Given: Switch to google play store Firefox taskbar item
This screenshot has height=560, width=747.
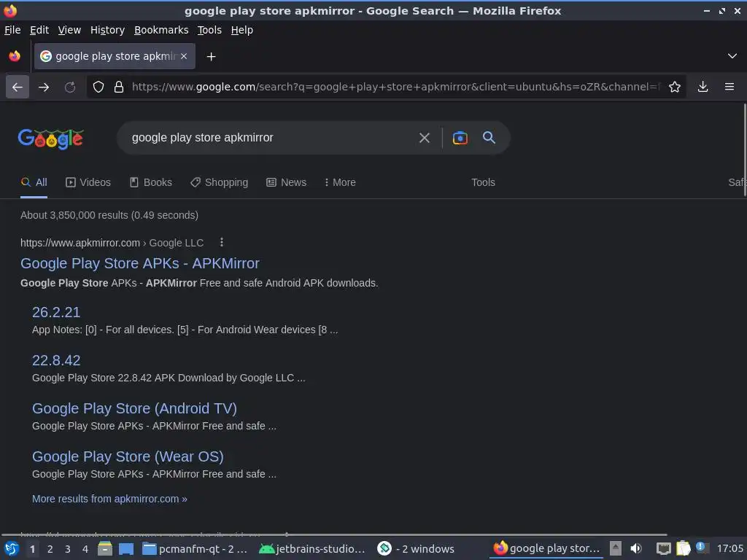Looking at the screenshot, I should [x=546, y=548].
